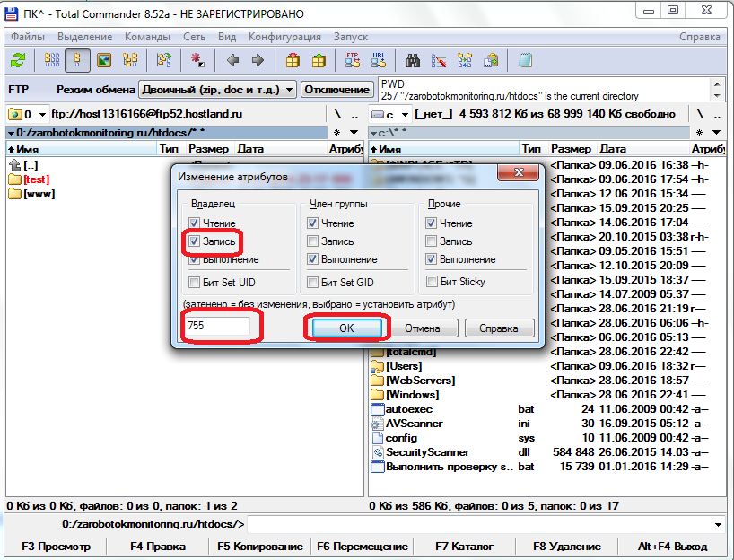Viewport: 734px width, 560px height.
Task: Select the [test] folder in left panel
Action: coord(36,179)
